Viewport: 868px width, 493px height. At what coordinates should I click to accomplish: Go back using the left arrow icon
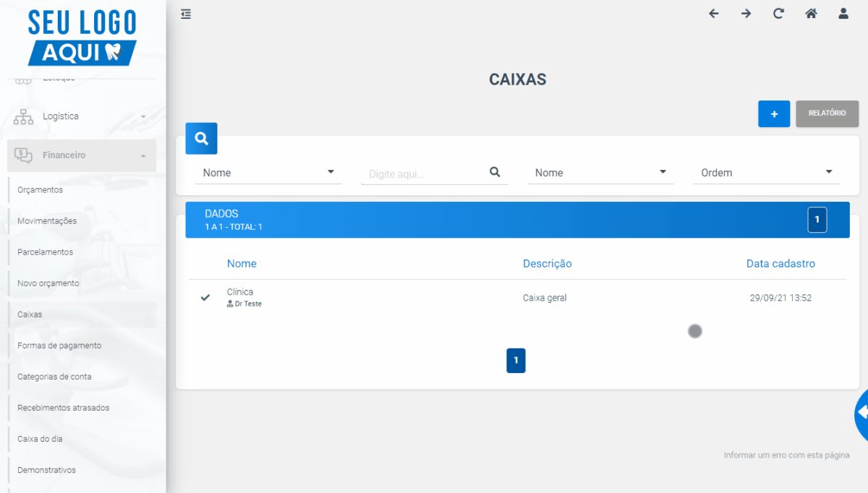point(714,14)
